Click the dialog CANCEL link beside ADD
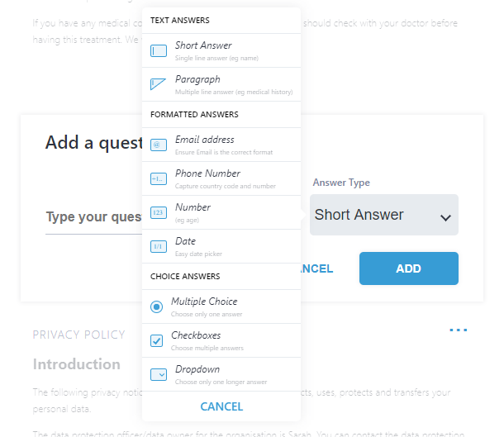This screenshot has height=437, width=504. 317,268
